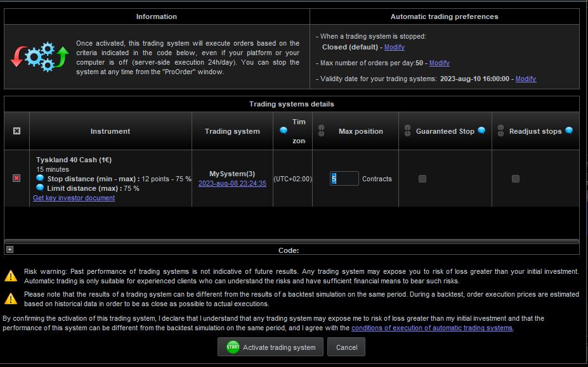This screenshot has height=367, width=588.
Task: Click the Tyskland 40 Cash (1€) instrument name
Action: (74, 160)
